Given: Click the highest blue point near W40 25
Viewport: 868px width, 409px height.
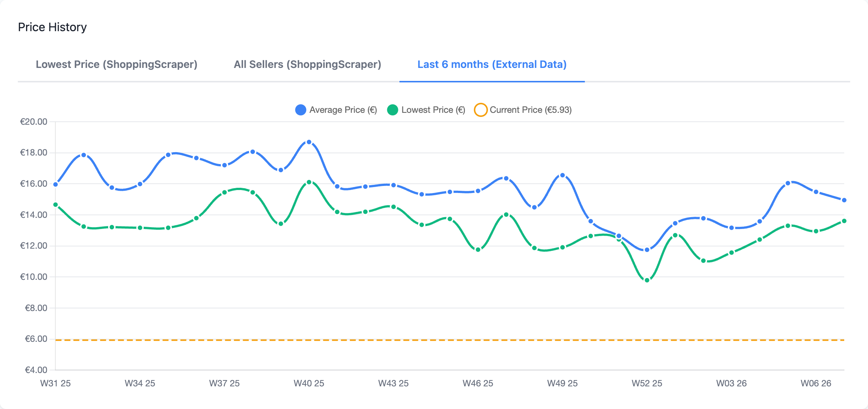Looking at the screenshot, I should [x=309, y=142].
